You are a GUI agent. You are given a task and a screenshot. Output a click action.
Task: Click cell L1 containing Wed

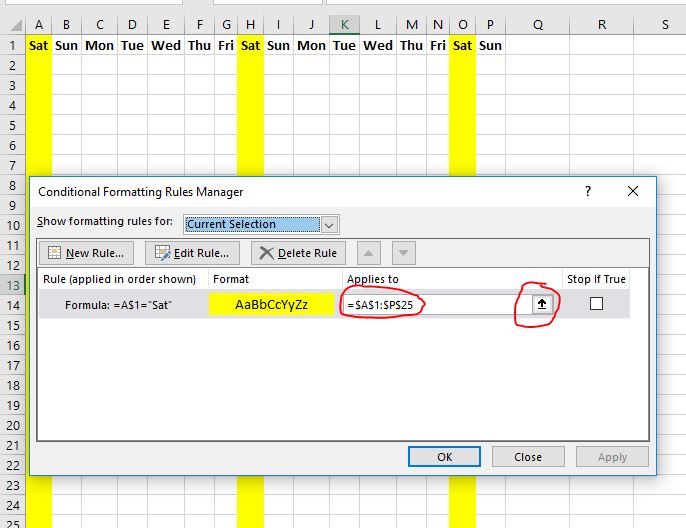pyautogui.click(x=378, y=45)
